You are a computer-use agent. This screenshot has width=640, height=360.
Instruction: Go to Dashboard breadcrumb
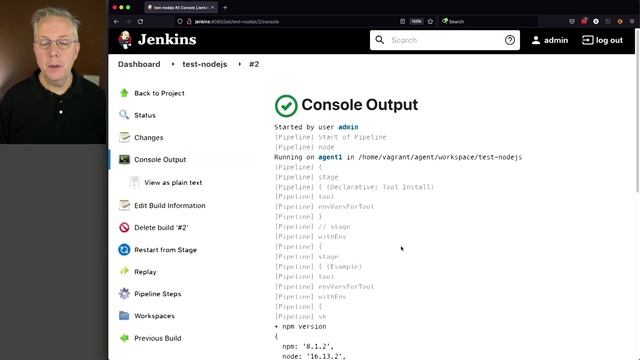(x=139, y=64)
